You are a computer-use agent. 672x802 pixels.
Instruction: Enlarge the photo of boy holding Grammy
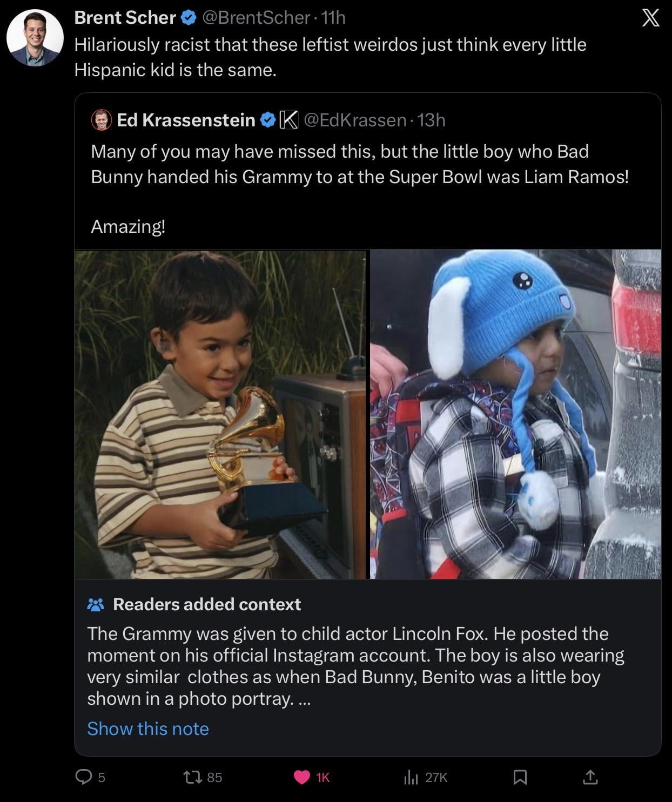coord(220,414)
